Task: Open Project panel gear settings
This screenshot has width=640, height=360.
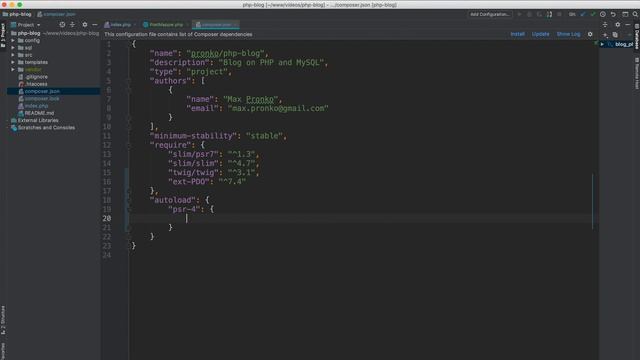Action: (x=84, y=24)
